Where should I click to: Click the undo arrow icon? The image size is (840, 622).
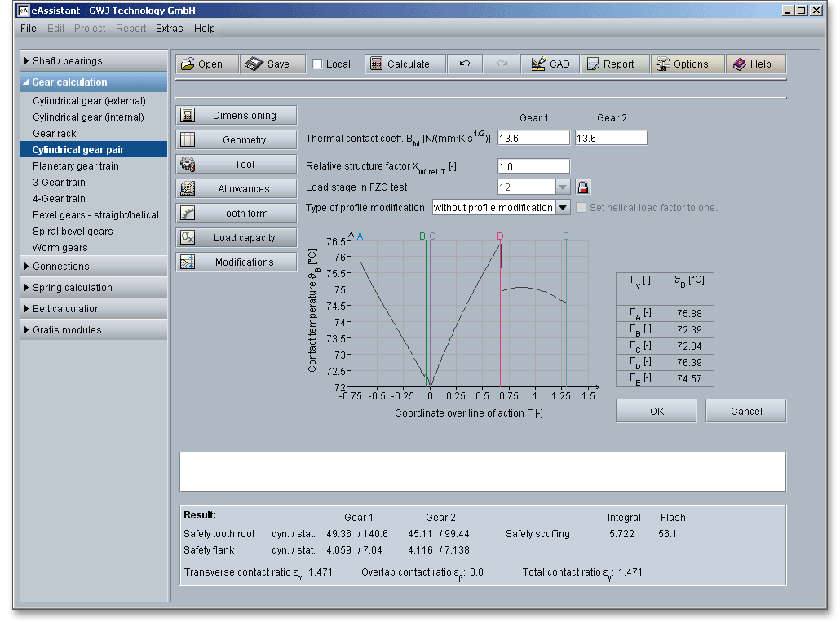click(x=465, y=64)
